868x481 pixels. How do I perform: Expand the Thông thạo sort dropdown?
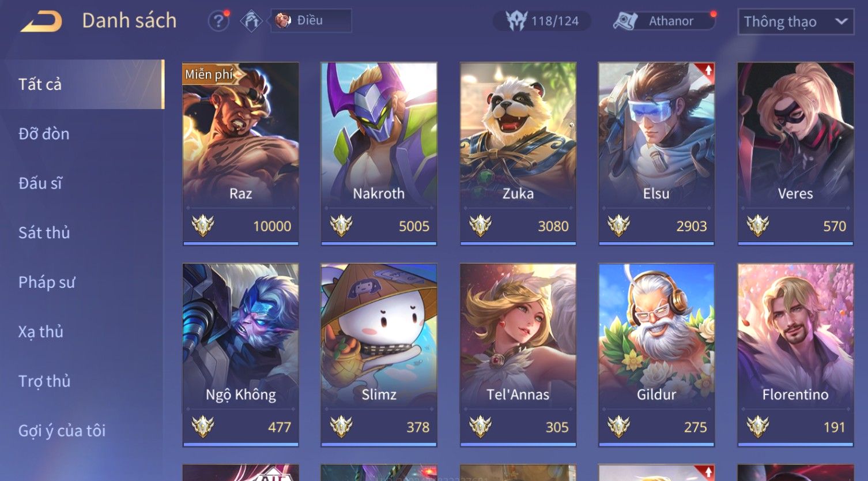click(x=795, y=22)
